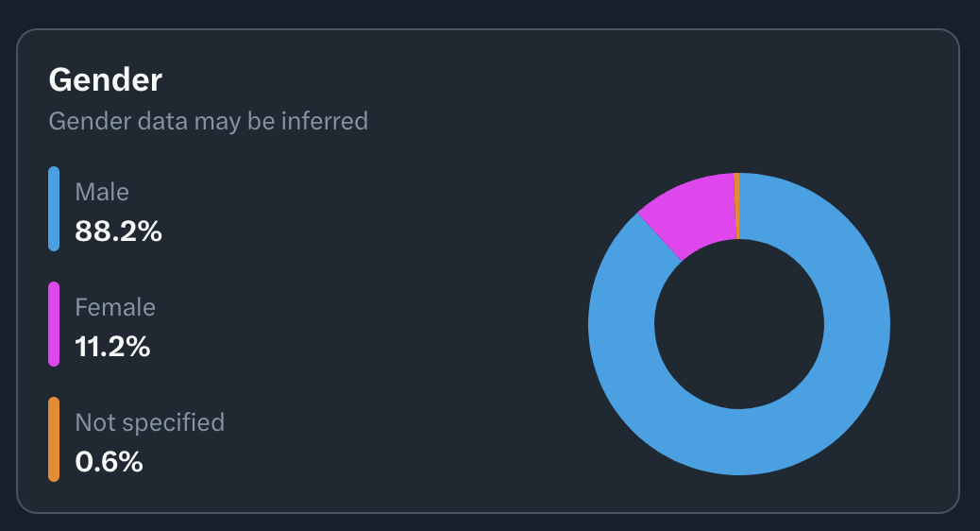
Task: Click the thin orange Not specified slice
Action: click(x=736, y=206)
